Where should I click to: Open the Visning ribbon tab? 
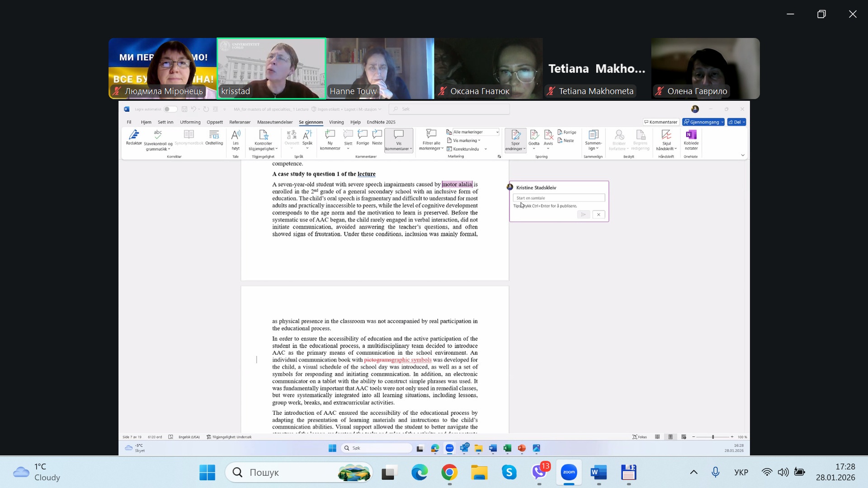click(x=336, y=122)
